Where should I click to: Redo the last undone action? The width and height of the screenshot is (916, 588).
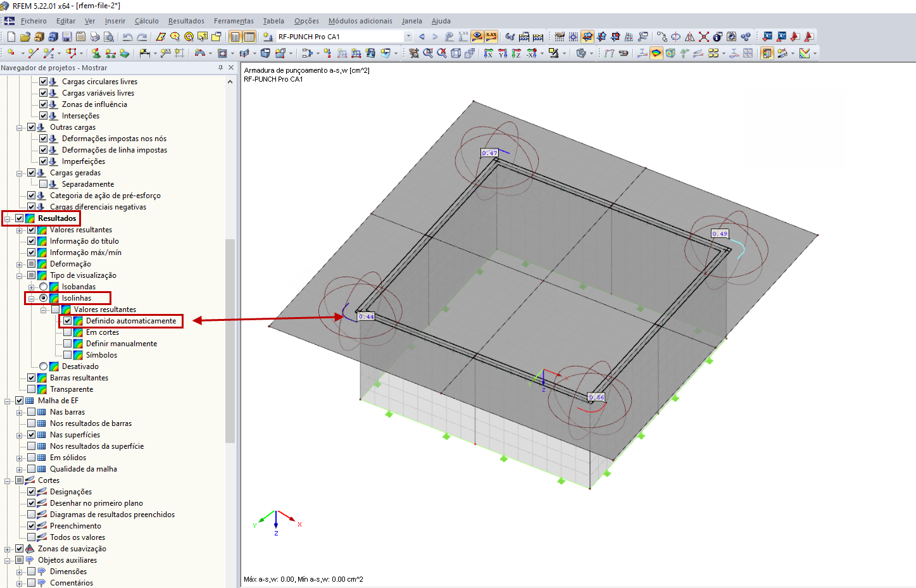click(x=142, y=37)
